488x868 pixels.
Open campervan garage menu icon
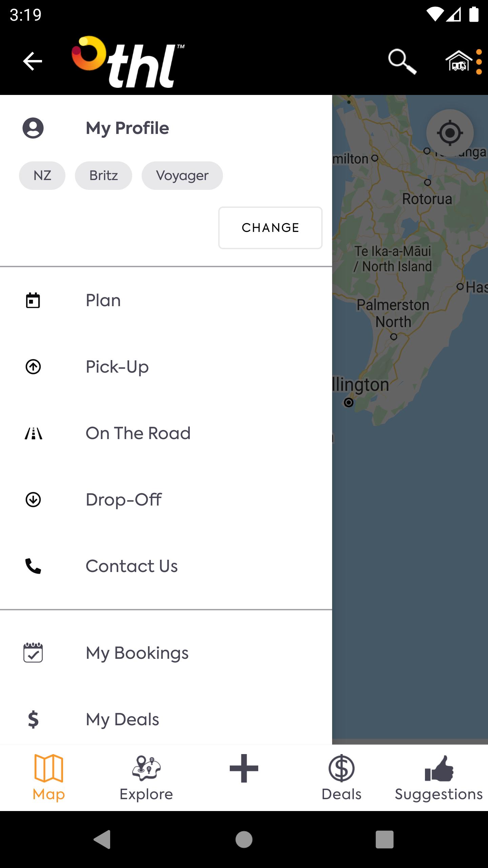[463, 61]
